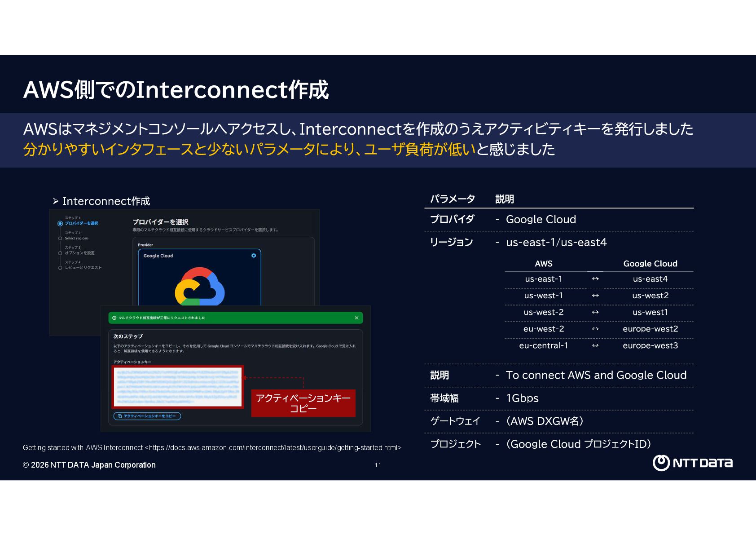Click the アクティベーションキーをコピー button

coord(147,416)
